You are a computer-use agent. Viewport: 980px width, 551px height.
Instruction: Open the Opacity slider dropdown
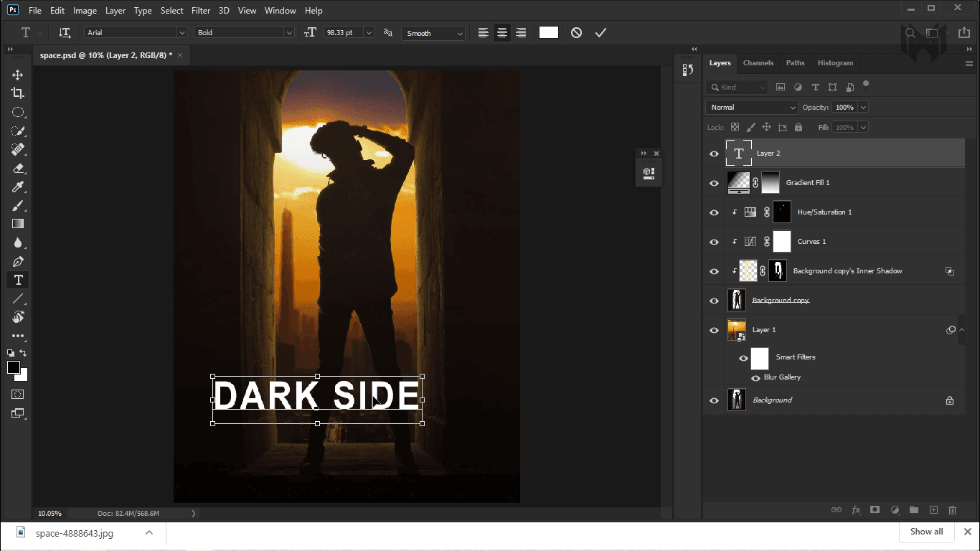[863, 107]
